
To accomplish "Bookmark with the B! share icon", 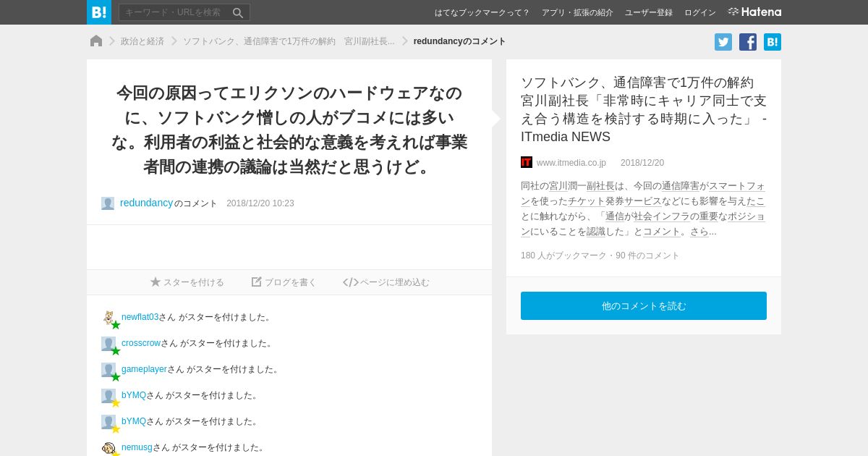I will pyautogui.click(x=773, y=42).
